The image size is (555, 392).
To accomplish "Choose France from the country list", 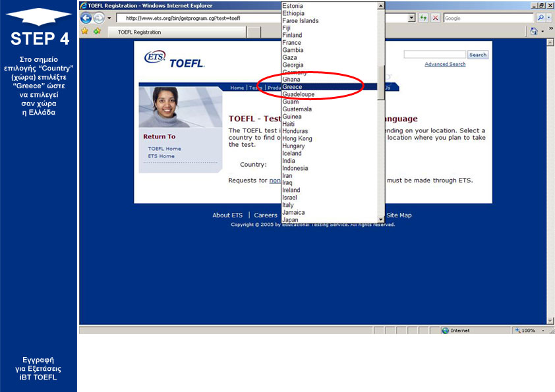I will [x=329, y=42].
